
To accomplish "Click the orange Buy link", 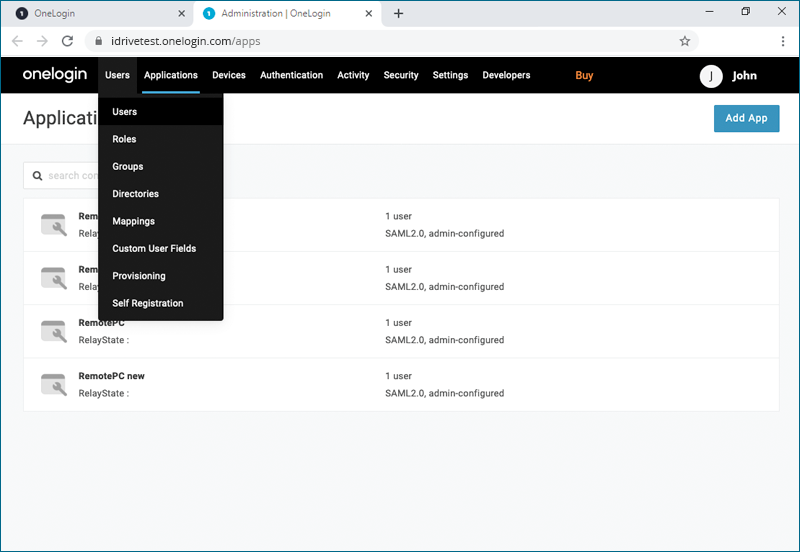I will coord(584,75).
